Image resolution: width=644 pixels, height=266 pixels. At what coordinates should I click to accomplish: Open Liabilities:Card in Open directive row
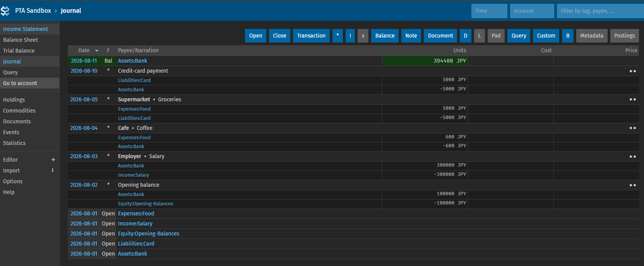pyautogui.click(x=136, y=244)
